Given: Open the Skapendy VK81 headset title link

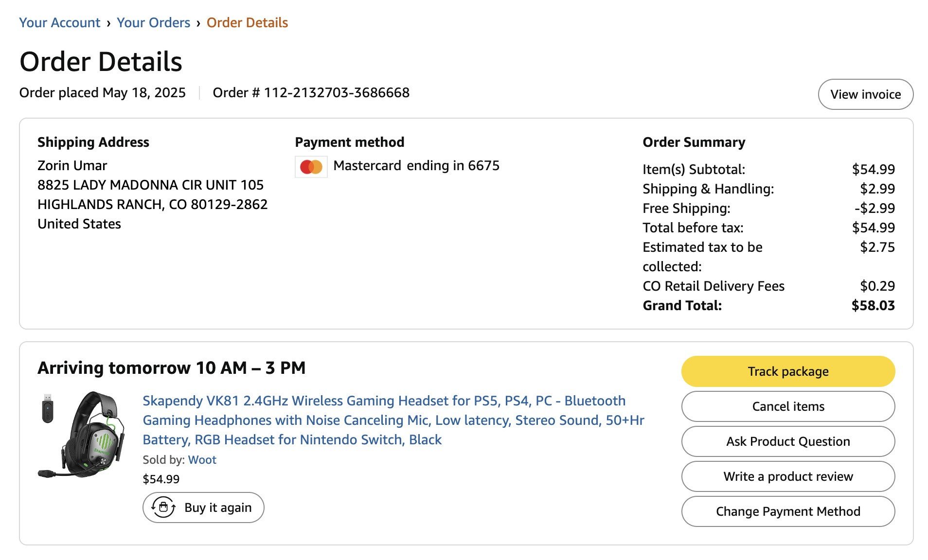Looking at the screenshot, I should [x=393, y=420].
